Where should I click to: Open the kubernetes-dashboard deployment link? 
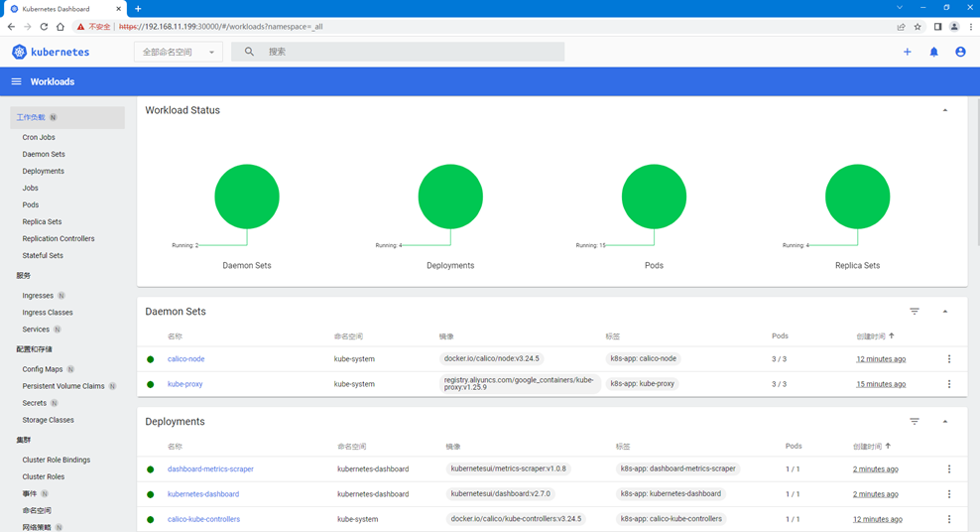203,494
